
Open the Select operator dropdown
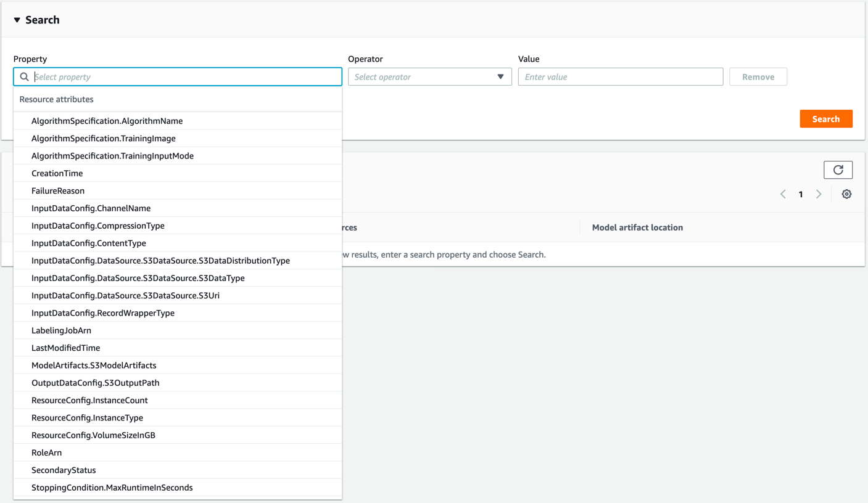click(429, 77)
